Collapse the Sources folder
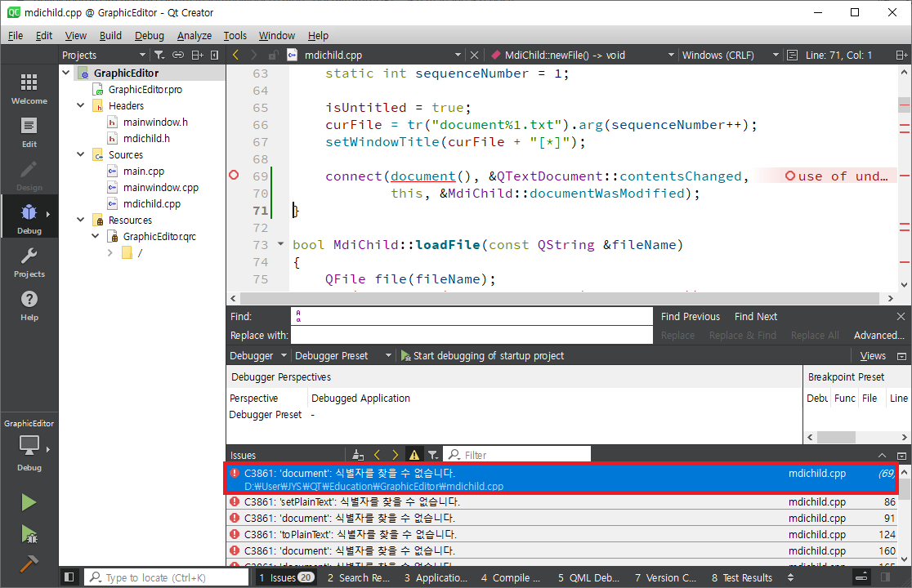This screenshot has height=588, width=912. point(81,154)
